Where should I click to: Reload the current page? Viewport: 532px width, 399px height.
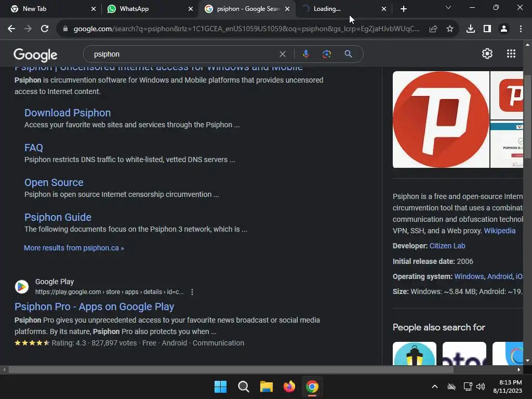pos(45,29)
